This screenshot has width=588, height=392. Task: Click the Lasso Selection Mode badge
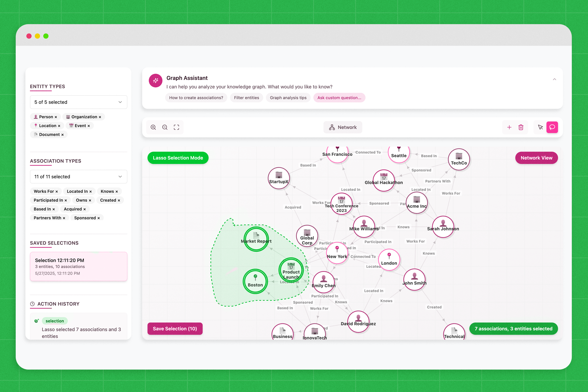tap(178, 158)
